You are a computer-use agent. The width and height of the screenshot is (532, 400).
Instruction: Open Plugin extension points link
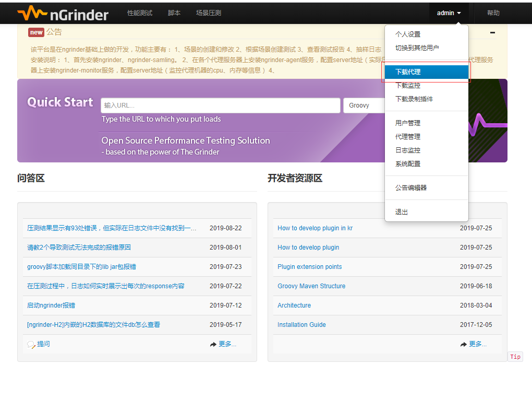click(309, 267)
